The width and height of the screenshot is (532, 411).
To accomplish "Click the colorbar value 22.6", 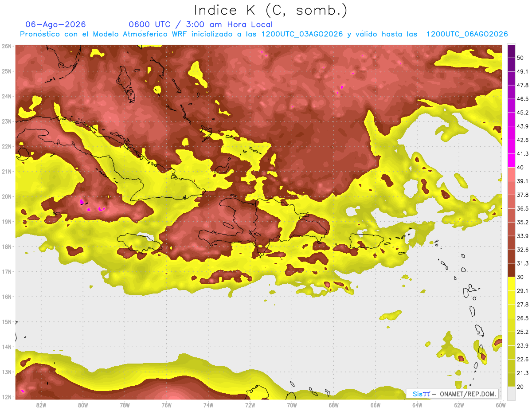I will pyautogui.click(x=523, y=359).
